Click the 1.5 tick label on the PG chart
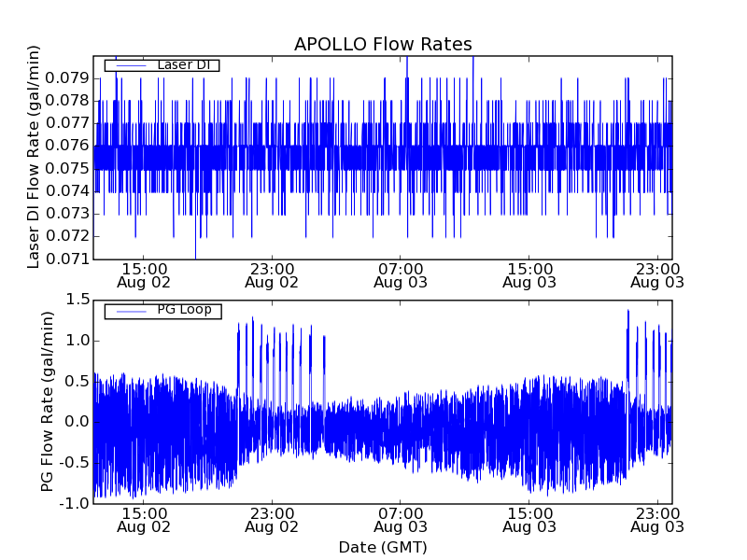The width and height of the screenshot is (747, 560). (x=78, y=300)
